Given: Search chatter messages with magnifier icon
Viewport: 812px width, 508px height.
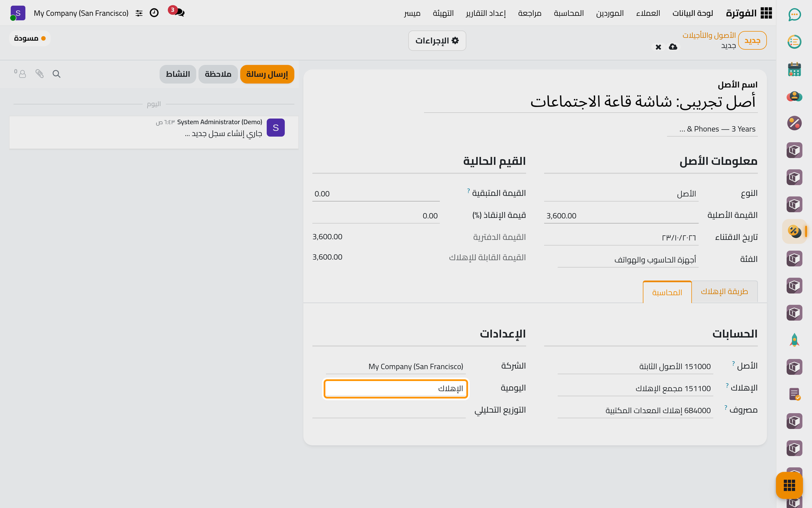Looking at the screenshot, I should tap(56, 74).
